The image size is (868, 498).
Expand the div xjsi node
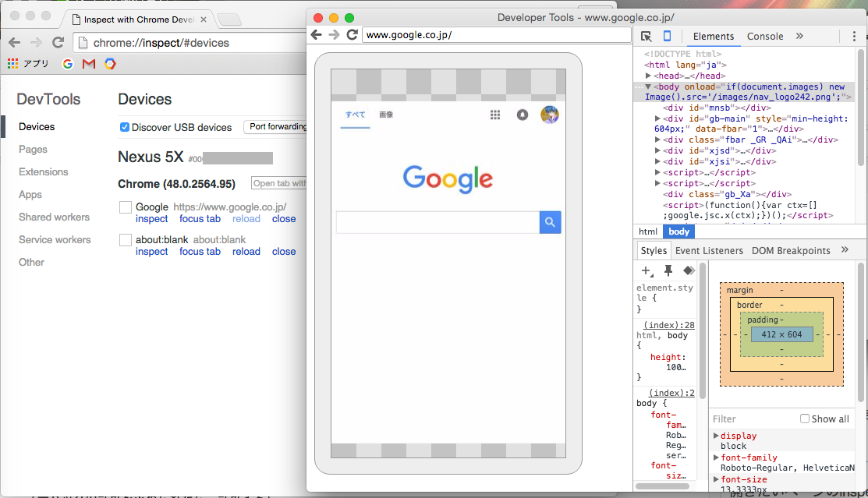pos(657,161)
